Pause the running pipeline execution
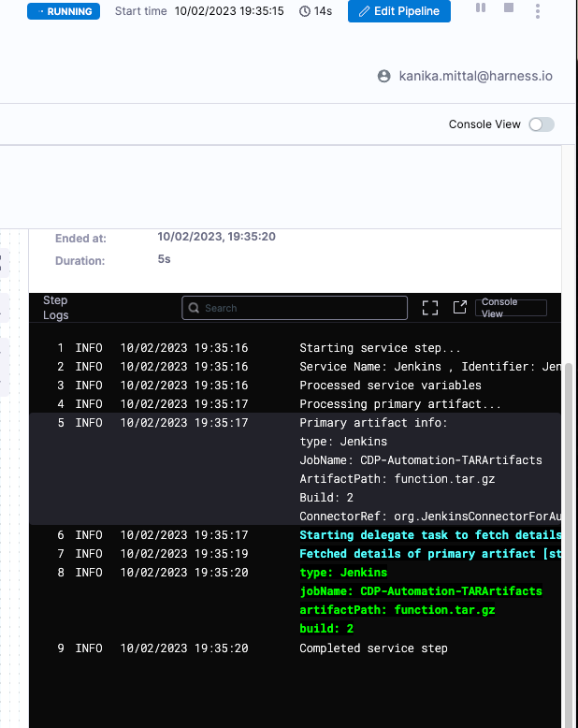Image resolution: width=578 pixels, height=728 pixels. point(481,8)
